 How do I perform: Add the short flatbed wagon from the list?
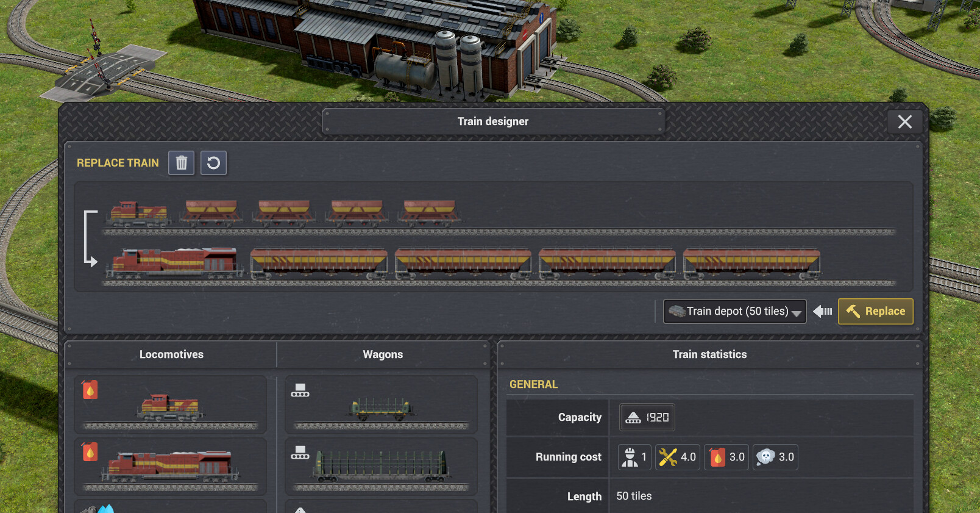point(382,404)
